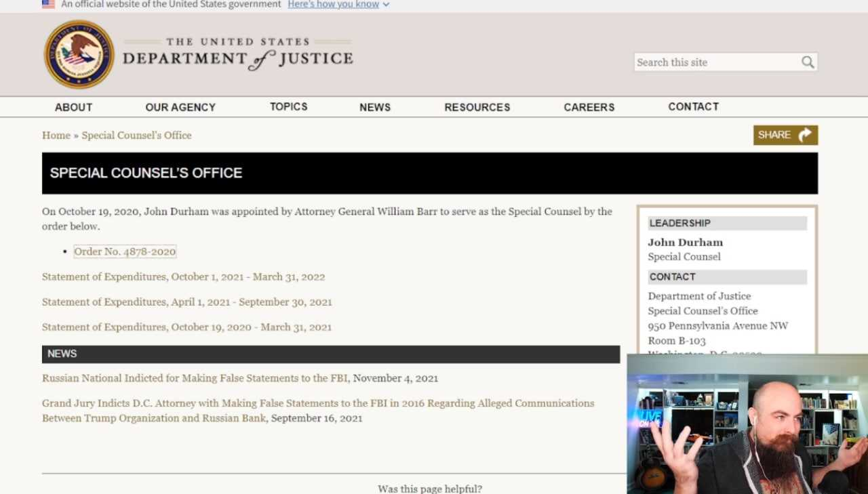Click the Department of Justice seal logo
The image size is (868, 494).
point(79,54)
